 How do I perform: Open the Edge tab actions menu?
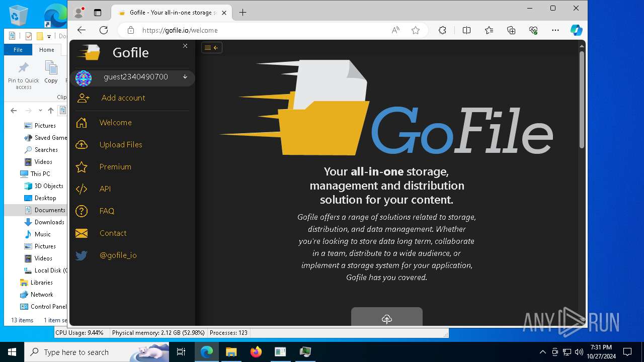[x=98, y=13]
